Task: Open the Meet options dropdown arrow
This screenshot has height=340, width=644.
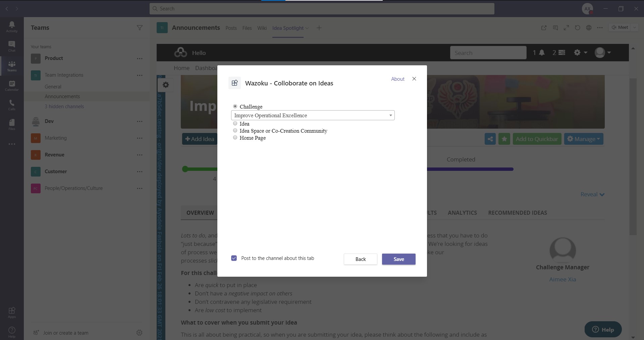Action: [x=635, y=27]
